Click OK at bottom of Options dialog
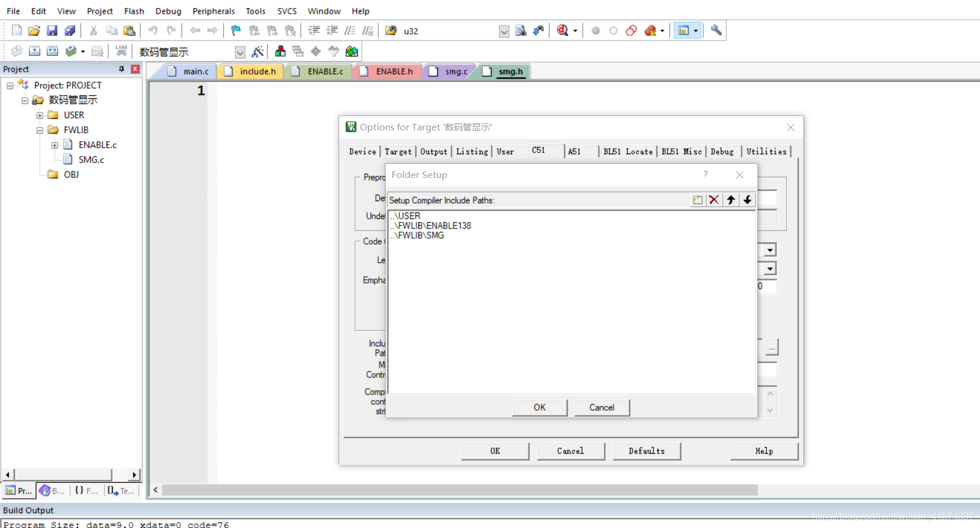Viewport: 980px width, 528px height. pos(495,451)
